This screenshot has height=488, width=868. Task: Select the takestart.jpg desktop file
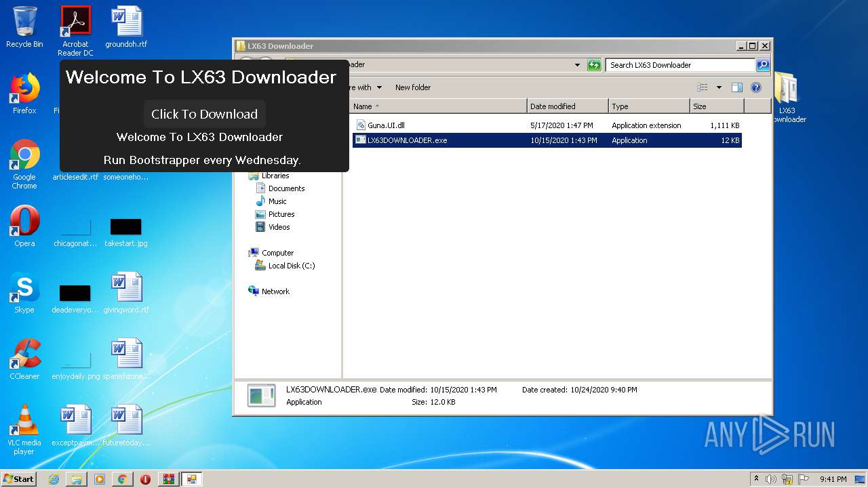pos(126,232)
